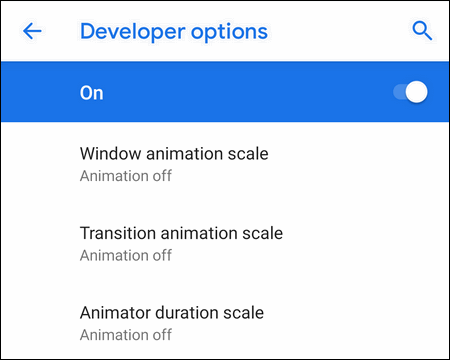This screenshot has width=450, height=360.
Task: Turn off the Developer options switch
Action: tap(410, 92)
